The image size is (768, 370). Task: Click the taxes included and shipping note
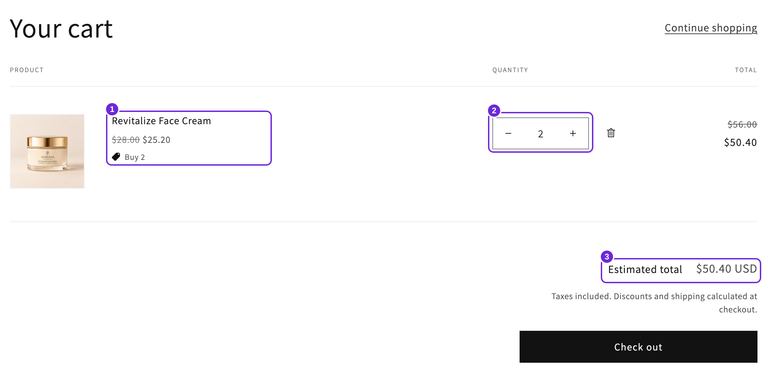[654, 303]
